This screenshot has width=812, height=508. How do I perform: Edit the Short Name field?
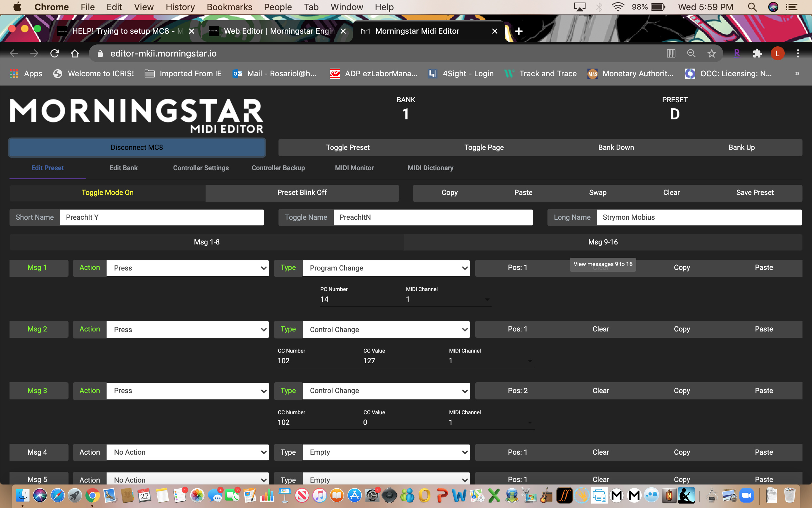pyautogui.click(x=162, y=217)
